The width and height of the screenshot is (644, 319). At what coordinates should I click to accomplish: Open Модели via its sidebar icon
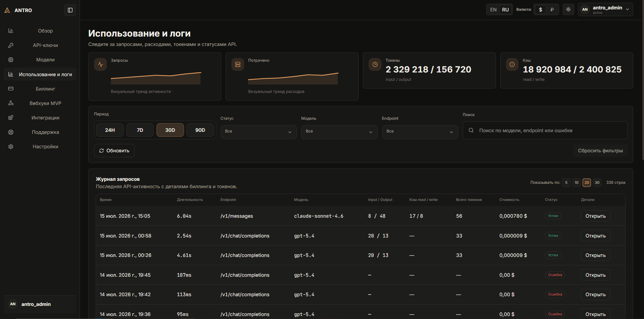[x=11, y=60]
